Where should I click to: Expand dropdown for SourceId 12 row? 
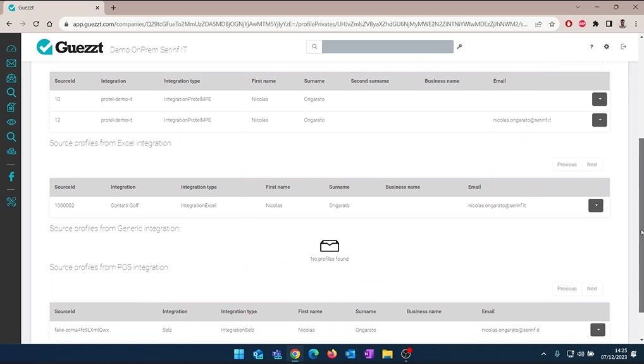pos(599,120)
